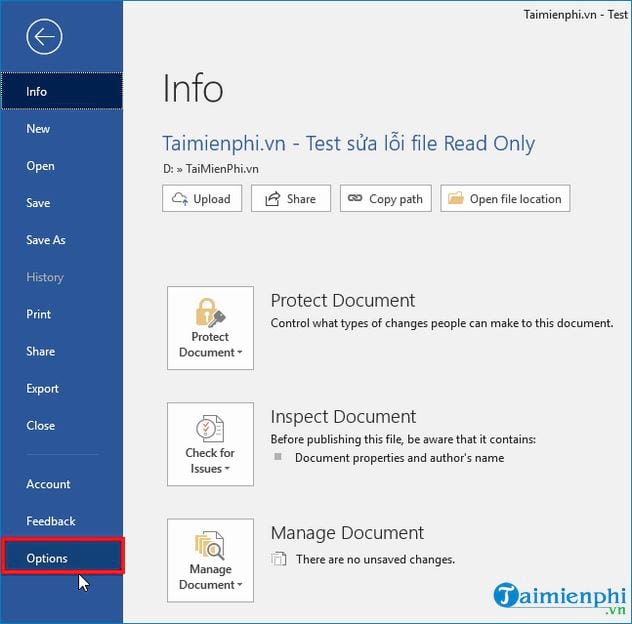This screenshot has height=624, width=632.
Task: Click the 'Manage Document' heading
Action: pos(347,532)
